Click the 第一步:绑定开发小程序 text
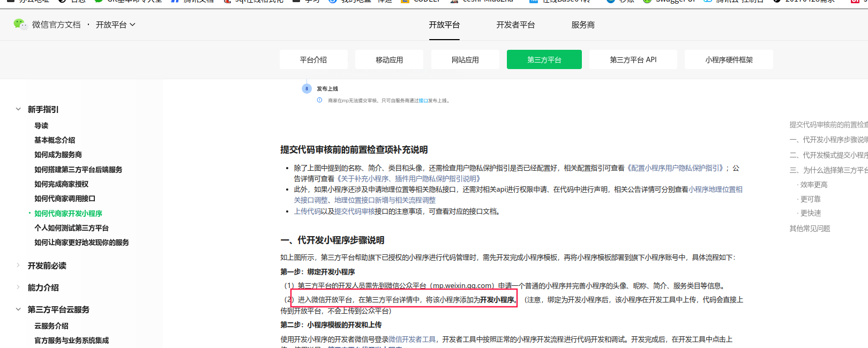Image resolution: width=868 pixels, height=348 pixels. click(x=317, y=272)
